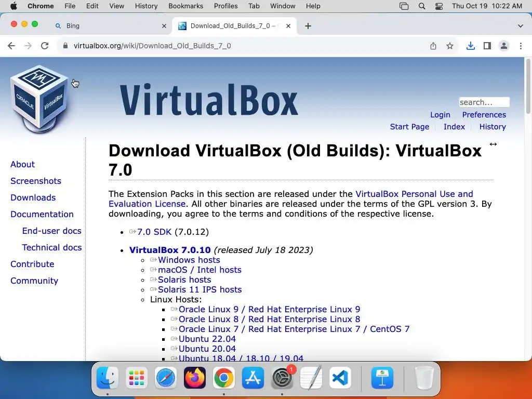
Task: Click the screen mirroring icon in the menu bar
Action: (x=404, y=6)
